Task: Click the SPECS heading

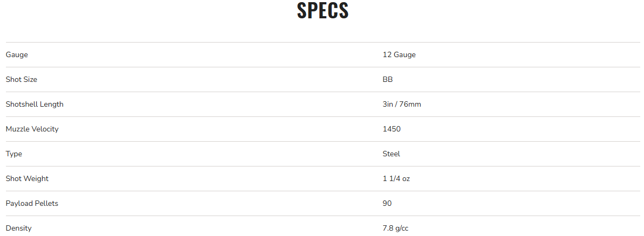Action: point(323,11)
